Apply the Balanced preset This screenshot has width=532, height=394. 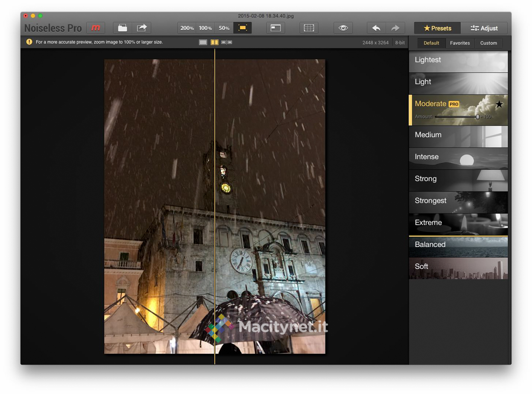458,247
